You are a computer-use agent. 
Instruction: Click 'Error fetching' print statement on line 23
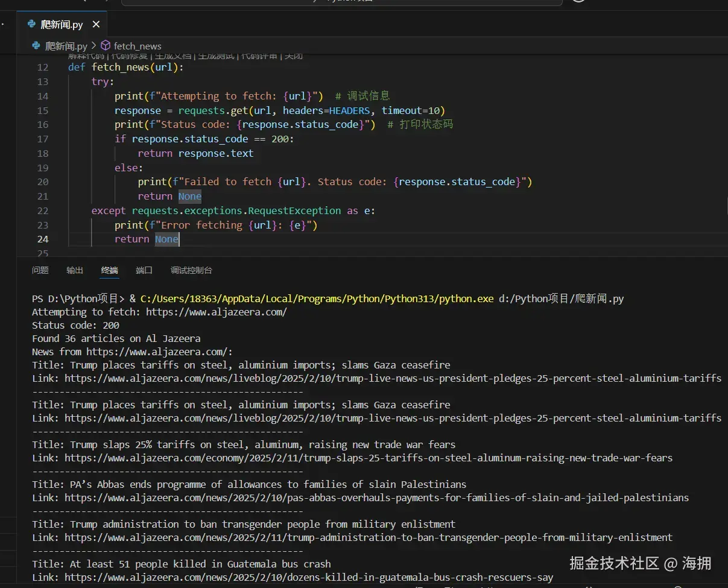coord(216,225)
